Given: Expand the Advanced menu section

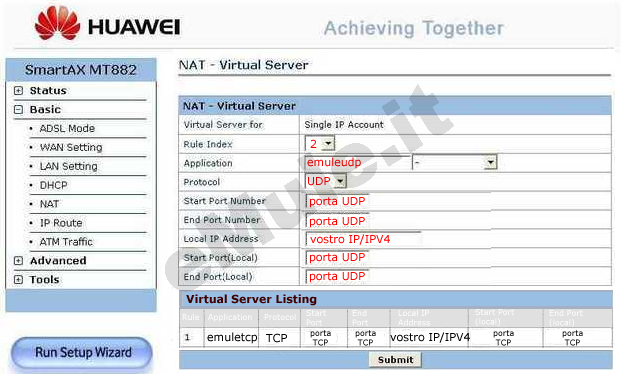Looking at the screenshot, I should (18, 261).
